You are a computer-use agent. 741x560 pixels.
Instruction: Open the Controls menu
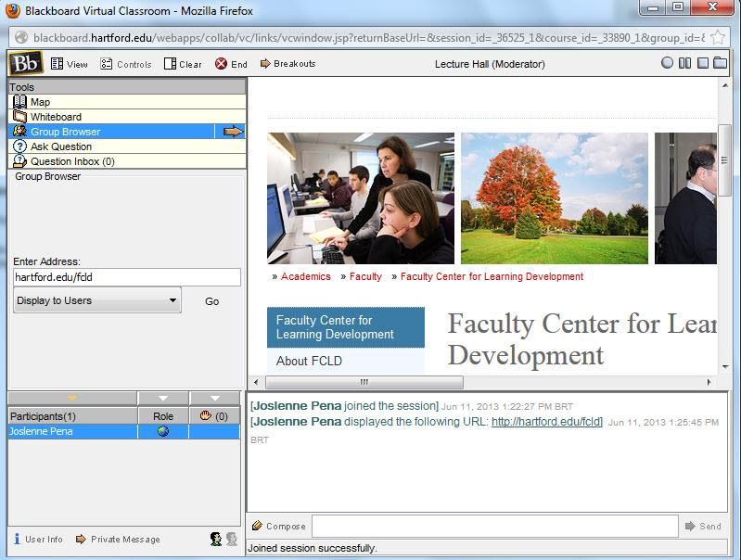pyautogui.click(x=126, y=64)
